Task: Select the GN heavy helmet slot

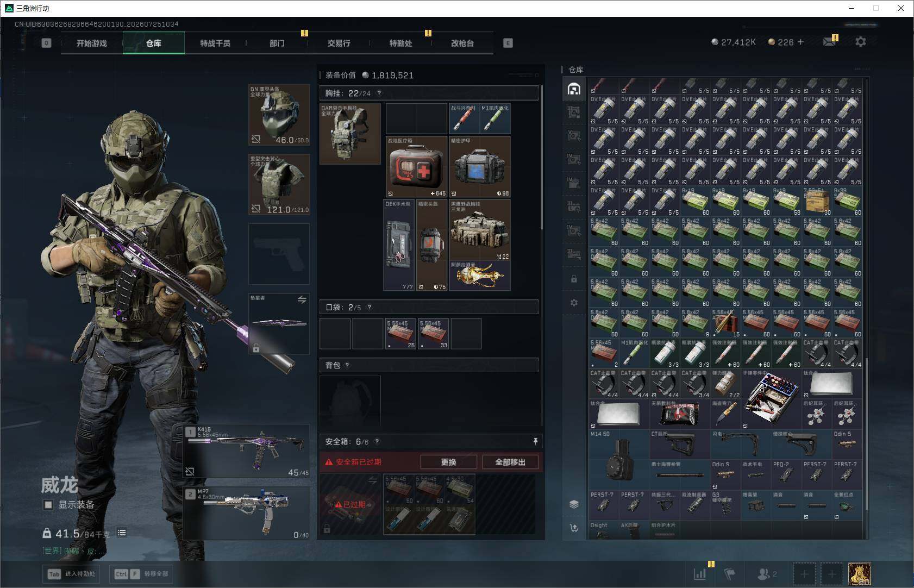Action: [279, 115]
